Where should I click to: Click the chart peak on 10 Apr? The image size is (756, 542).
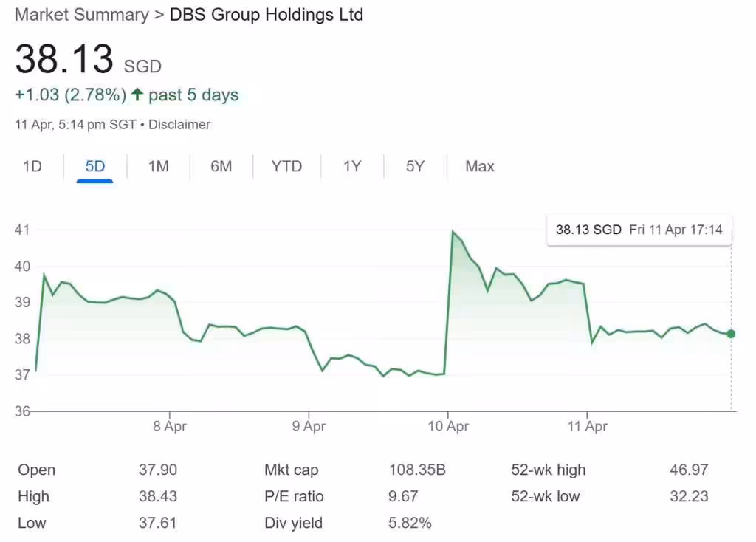[453, 231]
